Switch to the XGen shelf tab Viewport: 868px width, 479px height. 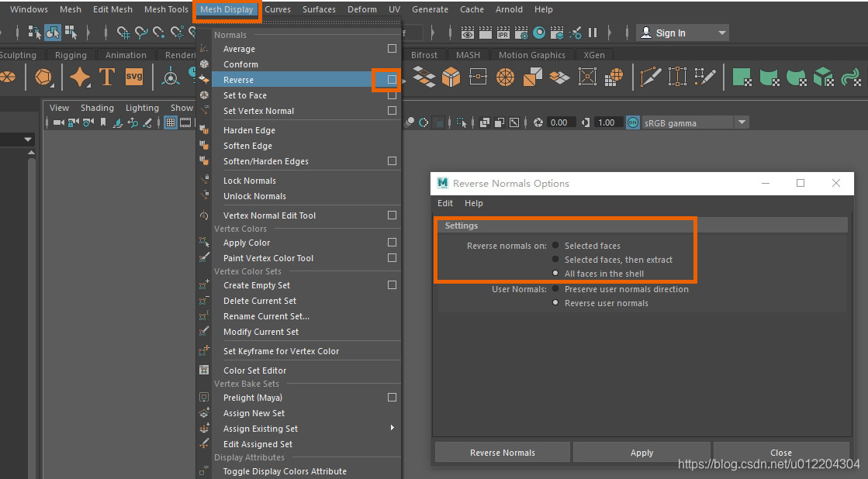(x=594, y=55)
